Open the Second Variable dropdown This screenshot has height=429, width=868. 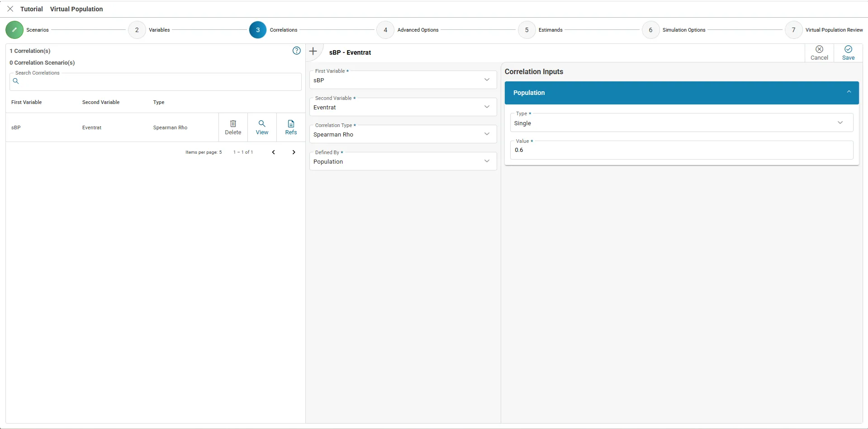pyautogui.click(x=403, y=107)
